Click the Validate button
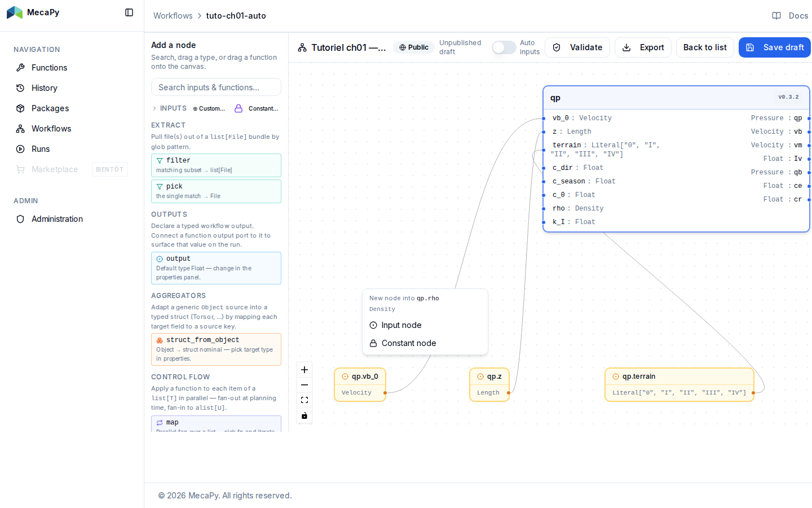Image resolution: width=812 pixels, height=508 pixels. (x=577, y=47)
